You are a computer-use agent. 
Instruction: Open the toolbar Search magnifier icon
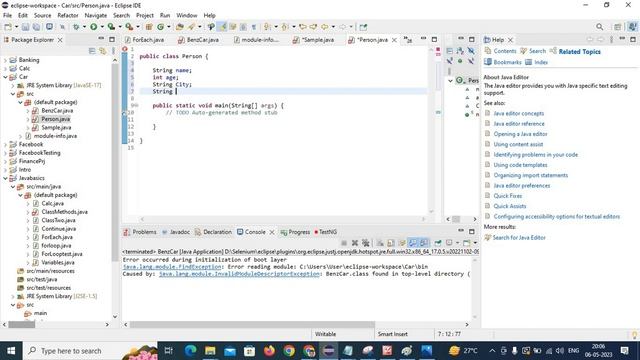point(599,27)
